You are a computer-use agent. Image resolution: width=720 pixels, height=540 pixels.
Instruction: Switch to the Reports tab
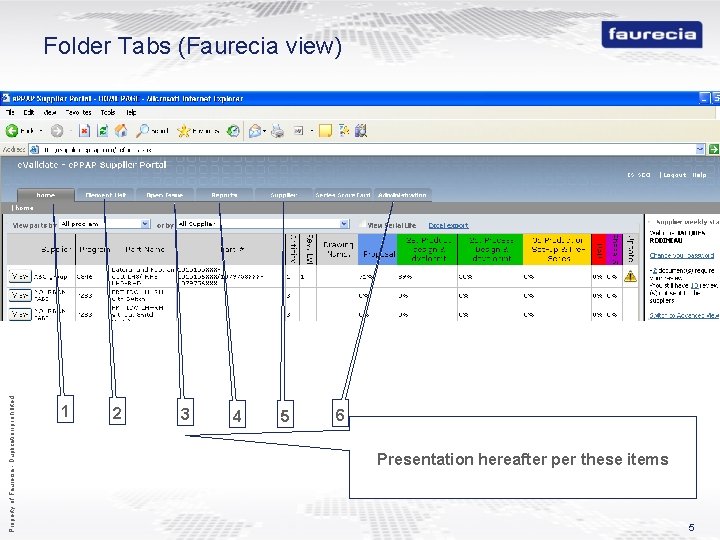coord(224,195)
